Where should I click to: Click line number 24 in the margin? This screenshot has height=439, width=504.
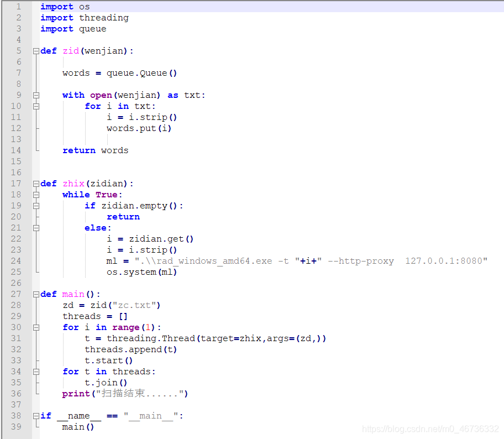16,261
